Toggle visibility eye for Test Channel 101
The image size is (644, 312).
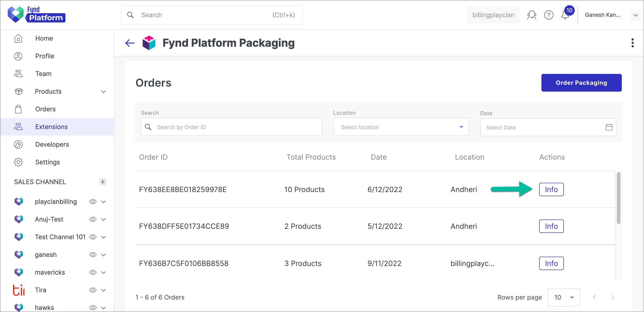tap(93, 237)
